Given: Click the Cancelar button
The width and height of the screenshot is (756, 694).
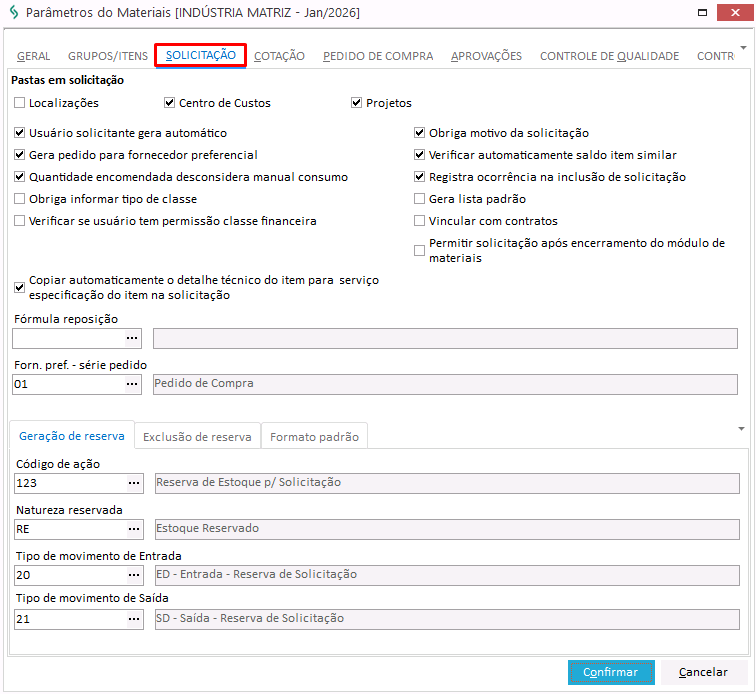Looking at the screenshot, I should 703,672.
